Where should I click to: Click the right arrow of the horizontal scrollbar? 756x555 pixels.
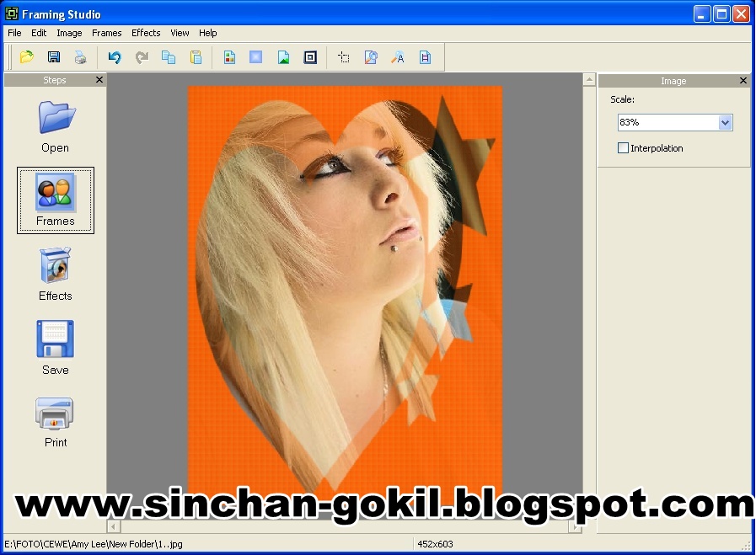[576, 528]
